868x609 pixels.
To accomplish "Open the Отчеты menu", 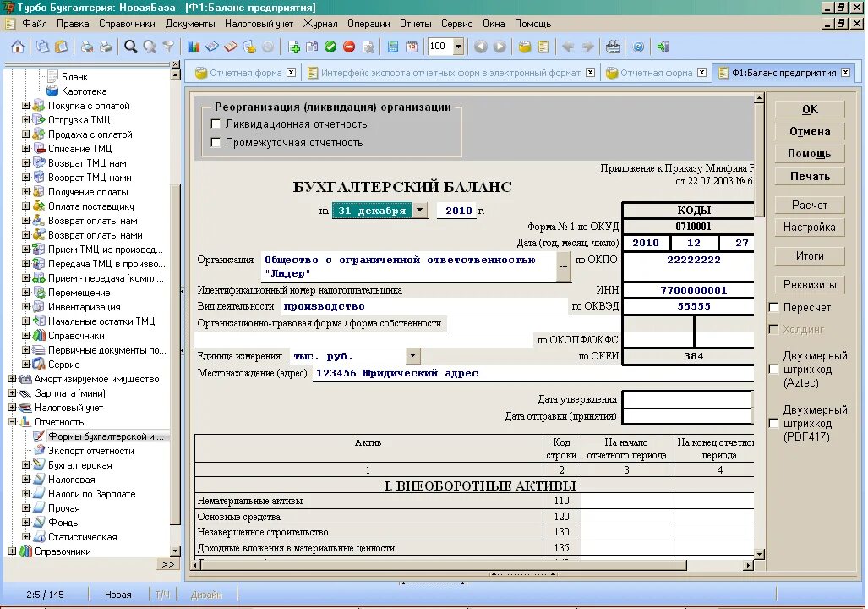I will point(415,24).
